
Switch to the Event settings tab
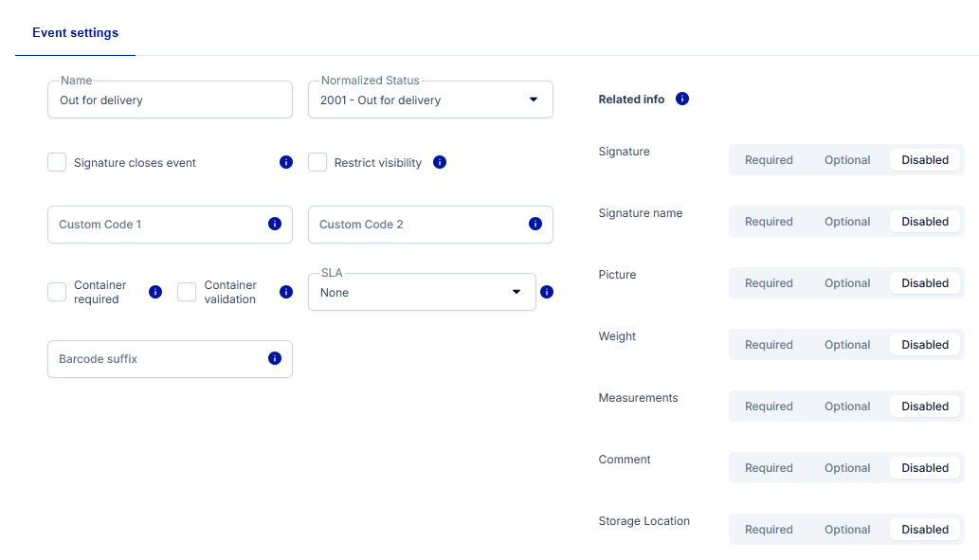(x=75, y=33)
